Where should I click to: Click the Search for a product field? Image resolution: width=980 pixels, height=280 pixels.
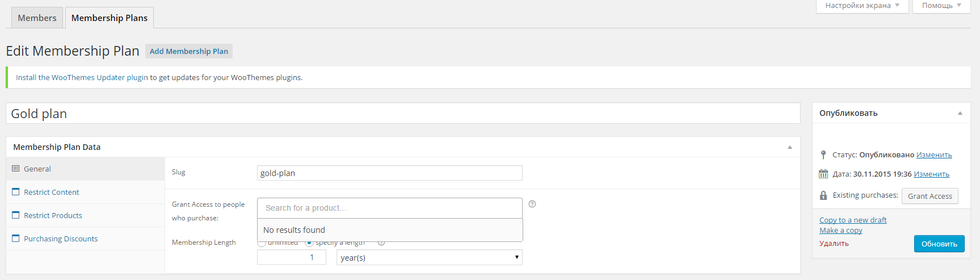coord(389,208)
